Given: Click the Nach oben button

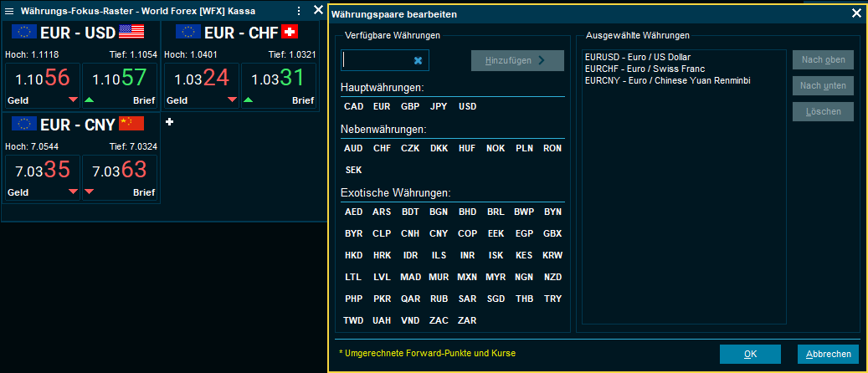Looking at the screenshot, I should pos(823,60).
